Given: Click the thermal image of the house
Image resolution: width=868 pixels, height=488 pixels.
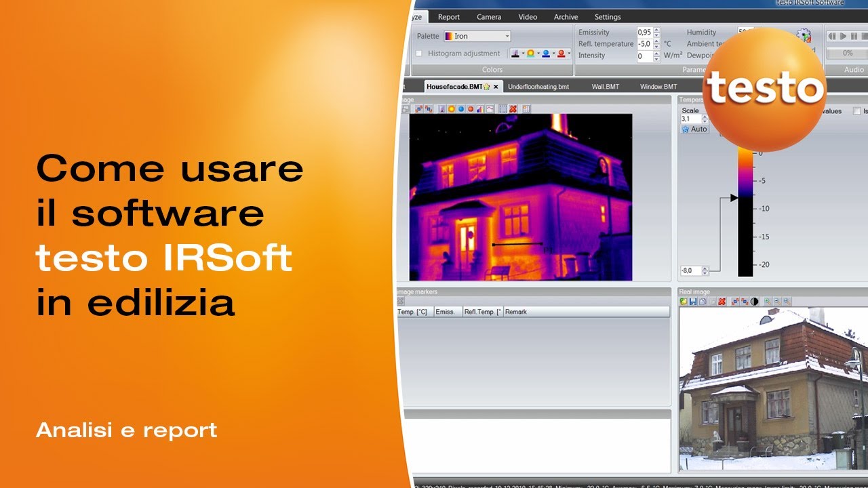Looking at the screenshot, I should coord(521,197).
